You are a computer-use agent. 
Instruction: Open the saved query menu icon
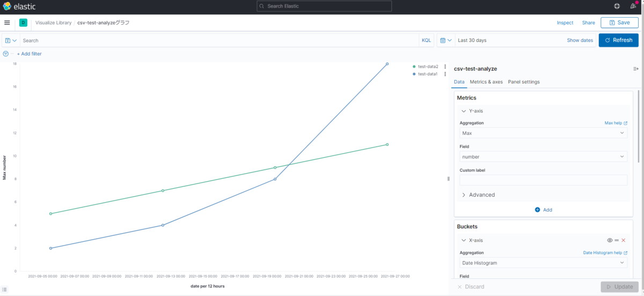point(11,40)
